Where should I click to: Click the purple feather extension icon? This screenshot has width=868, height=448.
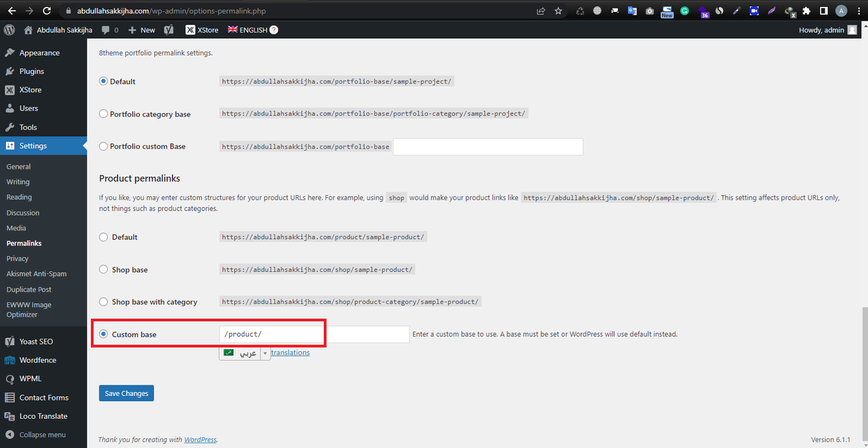[772, 11]
